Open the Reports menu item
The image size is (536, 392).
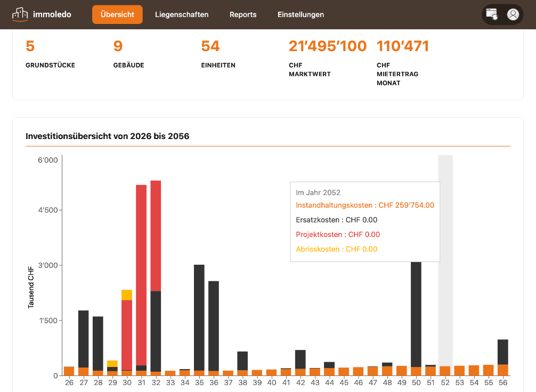(x=243, y=14)
